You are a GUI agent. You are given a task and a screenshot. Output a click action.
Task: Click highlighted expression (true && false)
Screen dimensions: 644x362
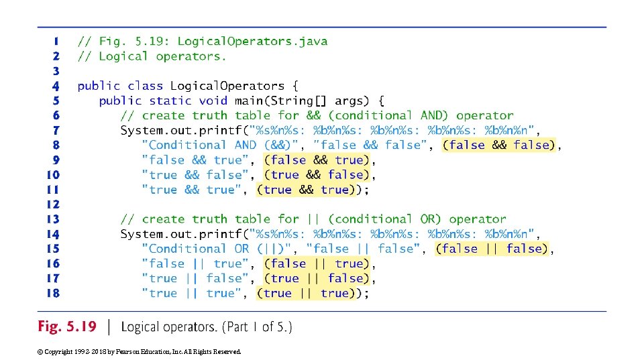pyautogui.click(x=317, y=175)
